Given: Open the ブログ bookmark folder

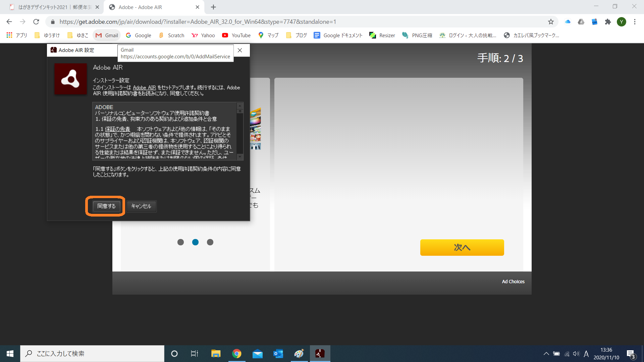Looking at the screenshot, I should [x=297, y=35].
